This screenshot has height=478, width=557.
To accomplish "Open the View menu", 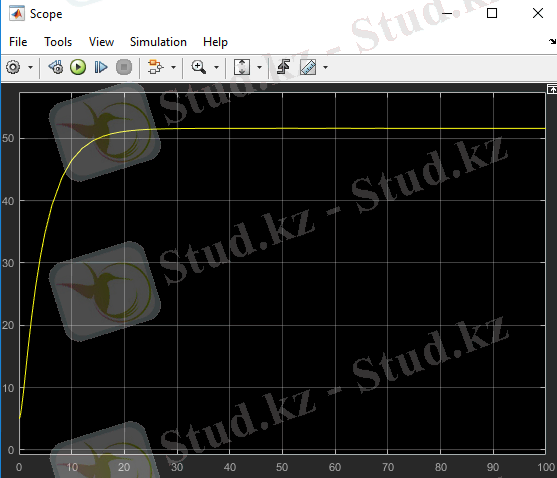I will click(x=101, y=42).
